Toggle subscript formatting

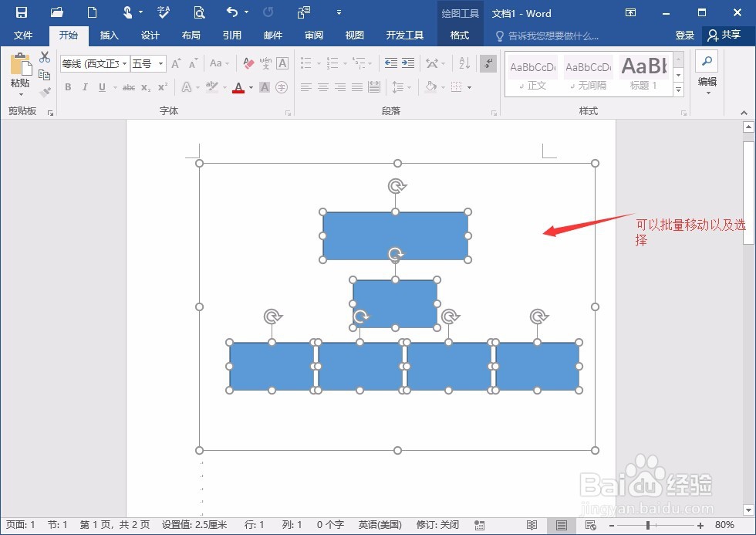tap(146, 88)
